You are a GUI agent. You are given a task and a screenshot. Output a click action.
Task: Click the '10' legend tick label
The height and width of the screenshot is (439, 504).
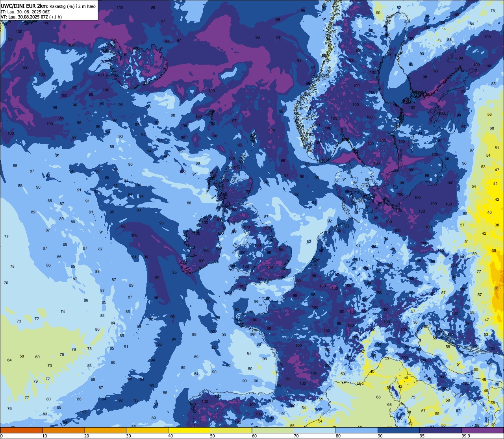click(x=45, y=436)
